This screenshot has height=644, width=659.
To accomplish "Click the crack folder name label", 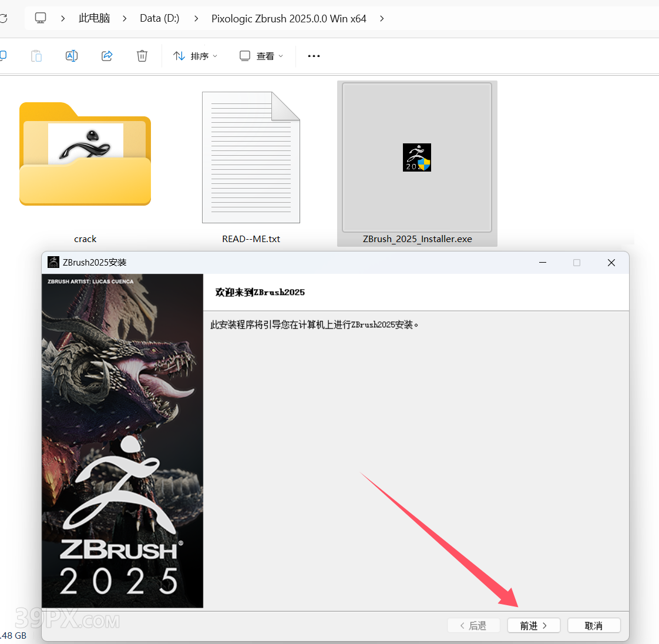I will point(85,239).
